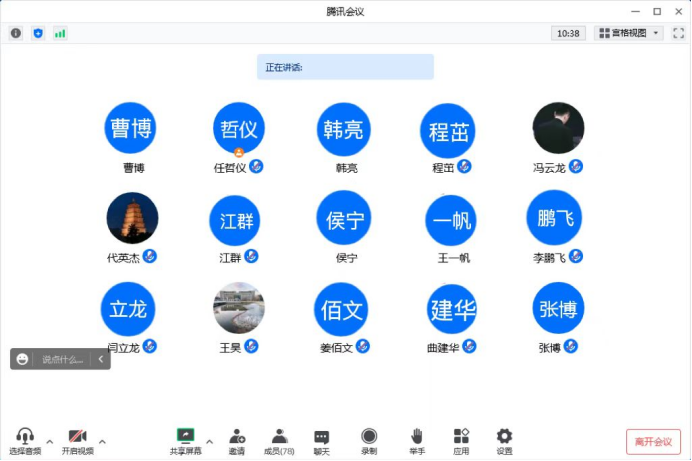Open the 邀请 invite icon
This screenshot has width=692, height=461.
coord(237,440)
